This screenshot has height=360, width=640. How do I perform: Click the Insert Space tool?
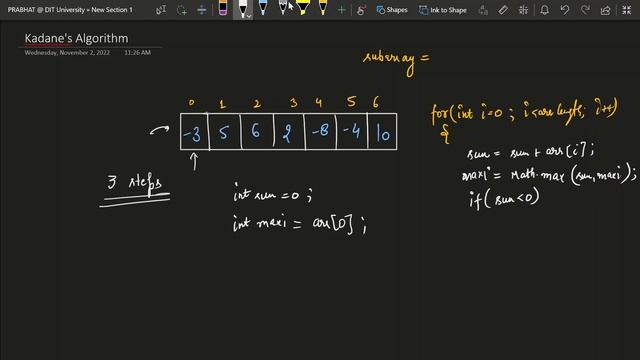[202, 10]
